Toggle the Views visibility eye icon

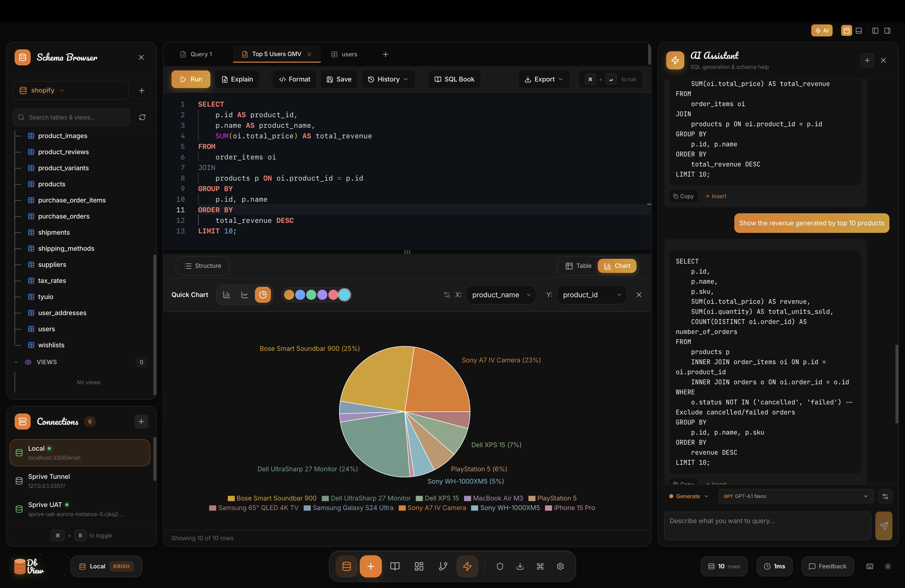(28, 362)
